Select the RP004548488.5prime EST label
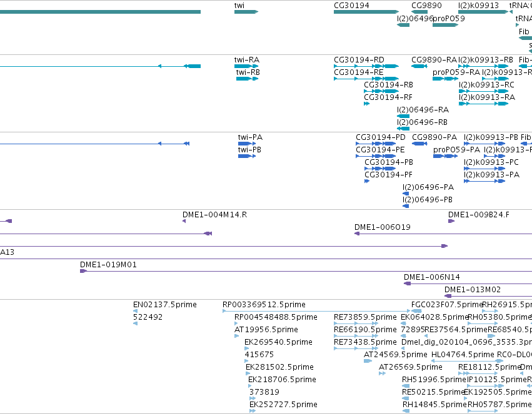The image size is (532, 414). pyautogui.click(x=276, y=317)
